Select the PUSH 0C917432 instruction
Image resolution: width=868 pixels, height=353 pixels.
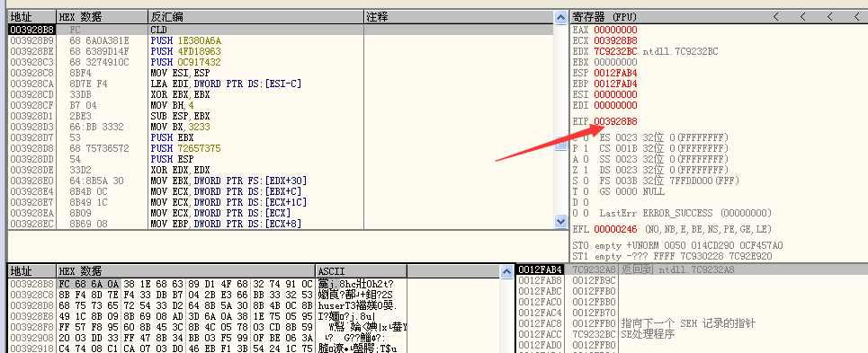click(281, 62)
